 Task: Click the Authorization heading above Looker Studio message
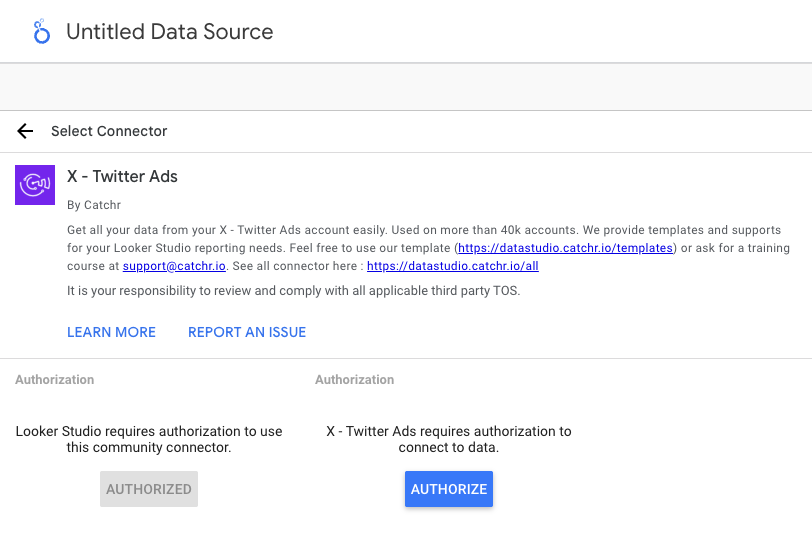[54, 380]
